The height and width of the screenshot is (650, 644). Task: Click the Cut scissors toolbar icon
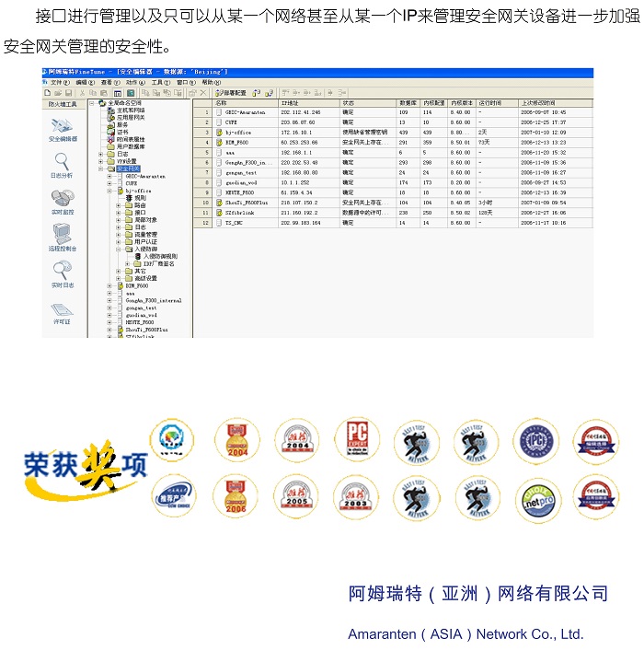click(x=83, y=93)
